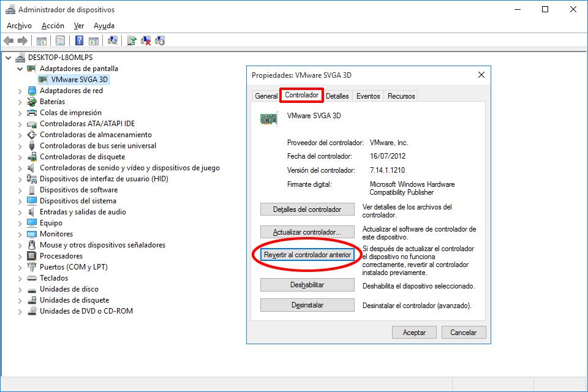Select the DESKTOP-L8OMLPS computer label

pyautogui.click(x=61, y=58)
